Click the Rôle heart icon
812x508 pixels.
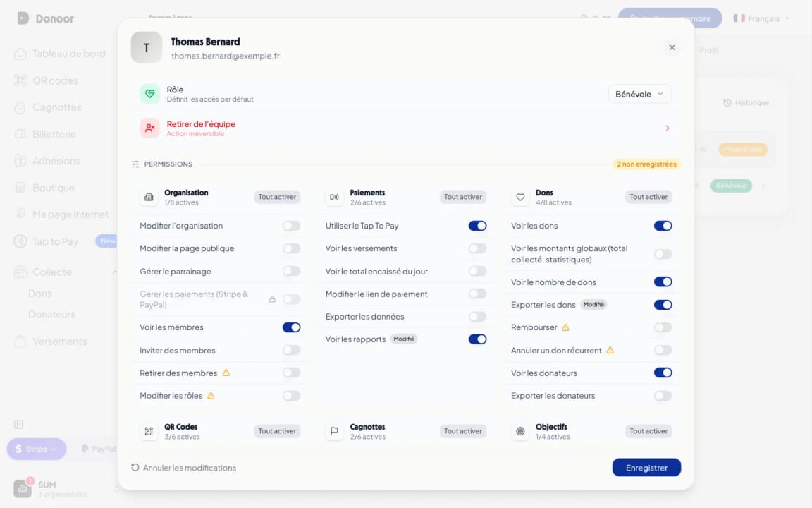(x=149, y=94)
